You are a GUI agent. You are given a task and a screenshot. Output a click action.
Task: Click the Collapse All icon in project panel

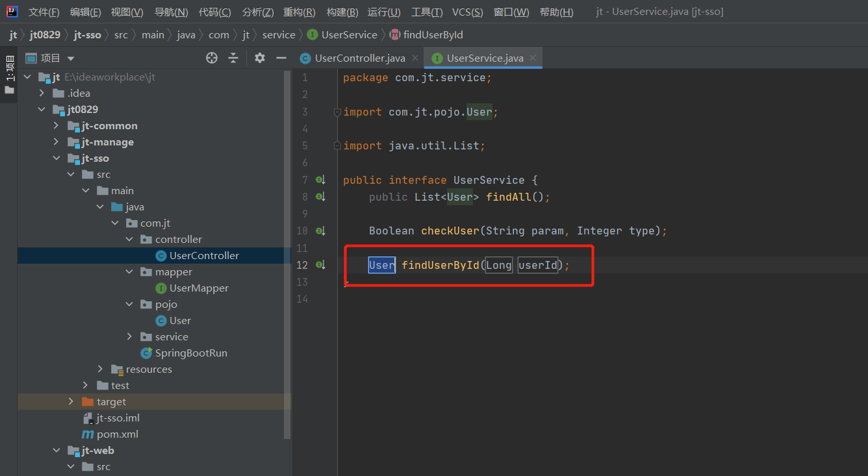pyautogui.click(x=233, y=58)
